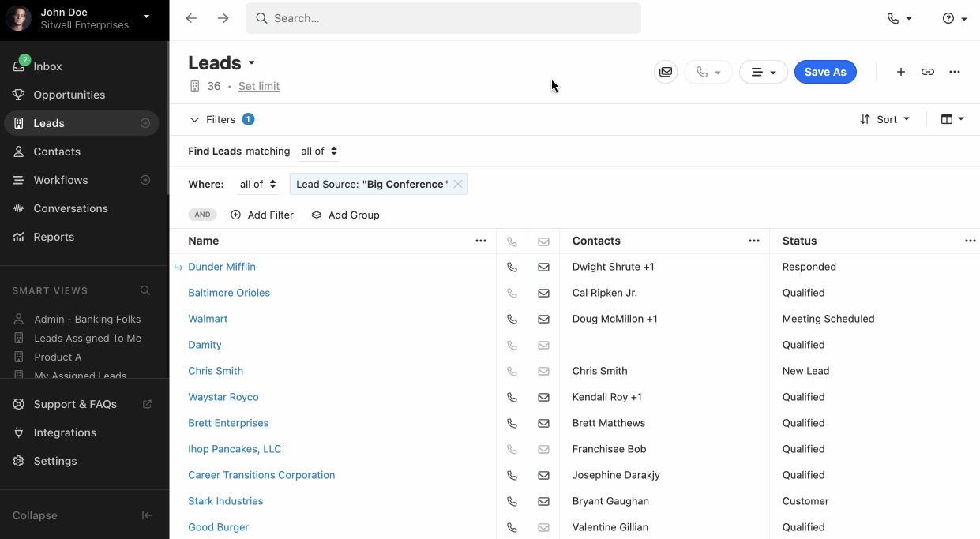Click the bulk email envelope icon
This screenshot has height=539, width=980.
(x=666, y=72)
